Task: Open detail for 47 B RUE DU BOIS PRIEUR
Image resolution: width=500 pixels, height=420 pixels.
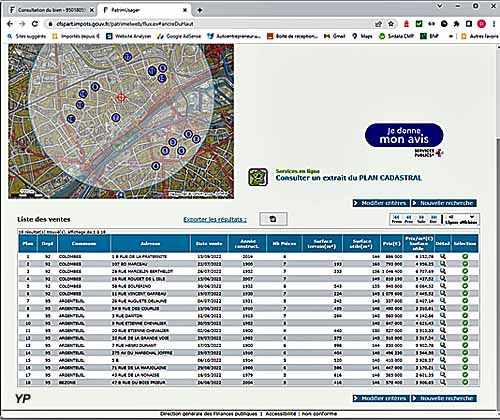Action: pos(442,382)
